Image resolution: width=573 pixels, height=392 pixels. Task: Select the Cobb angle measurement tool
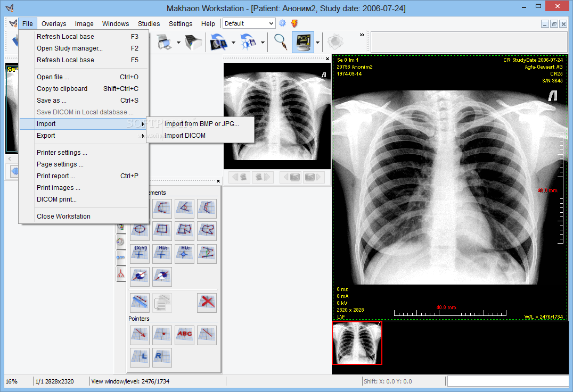[207, 209]
